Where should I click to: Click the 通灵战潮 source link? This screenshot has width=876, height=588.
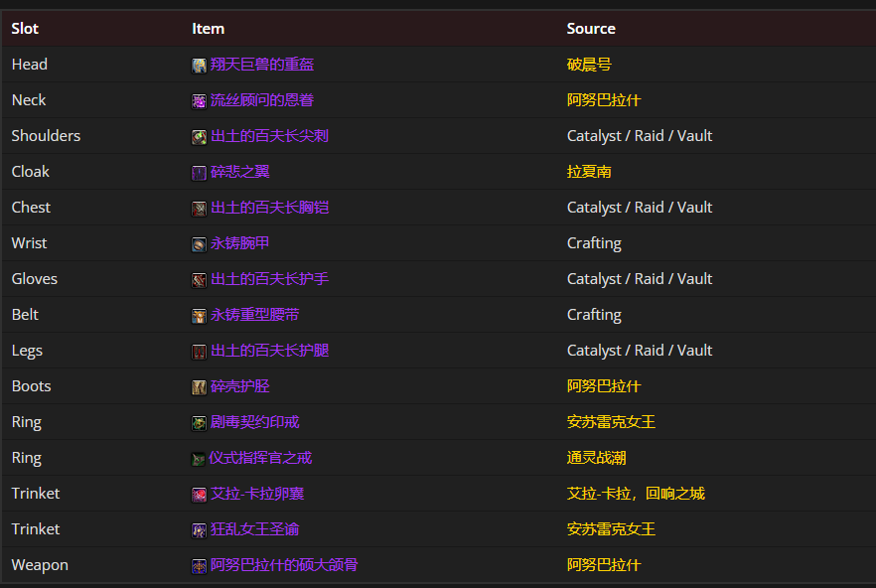[597, 457]
